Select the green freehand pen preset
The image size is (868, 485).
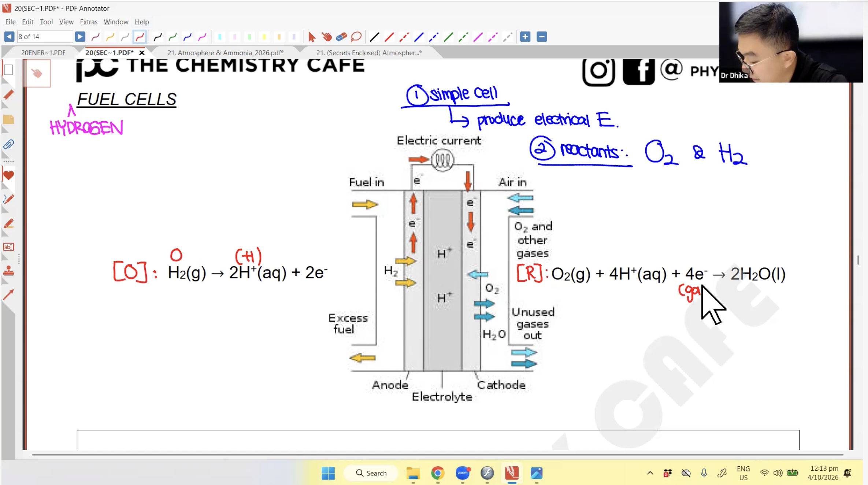[173, 37]
